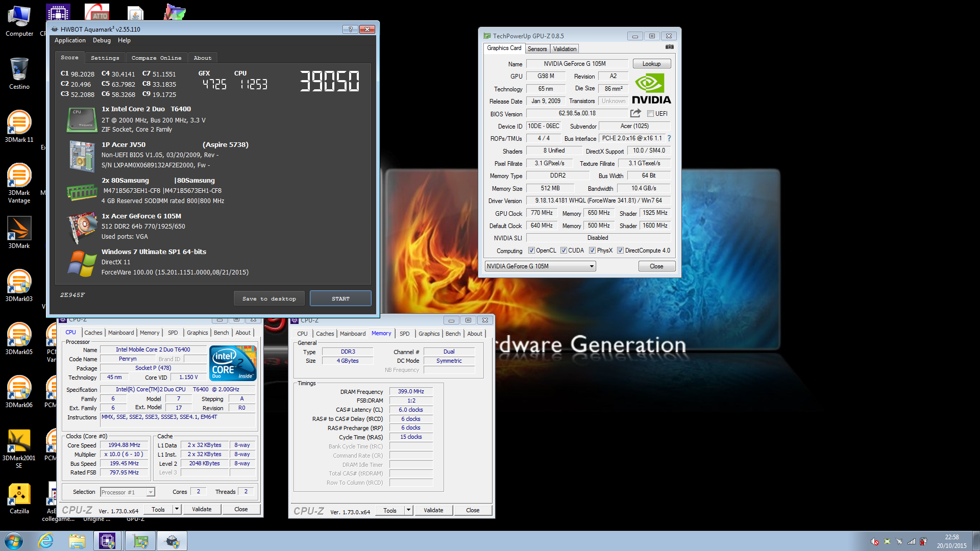Viewport: 980px width, 551px height.
Task: Launch the 3DMark2001 SE desktop shortcut
Action: pos(19,448)
